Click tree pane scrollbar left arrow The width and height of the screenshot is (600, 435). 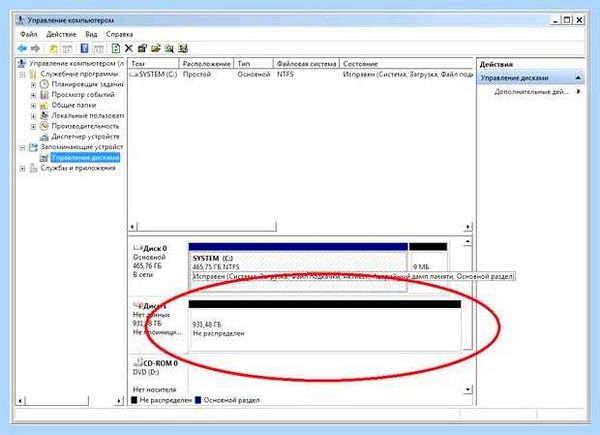coord(21,401)
